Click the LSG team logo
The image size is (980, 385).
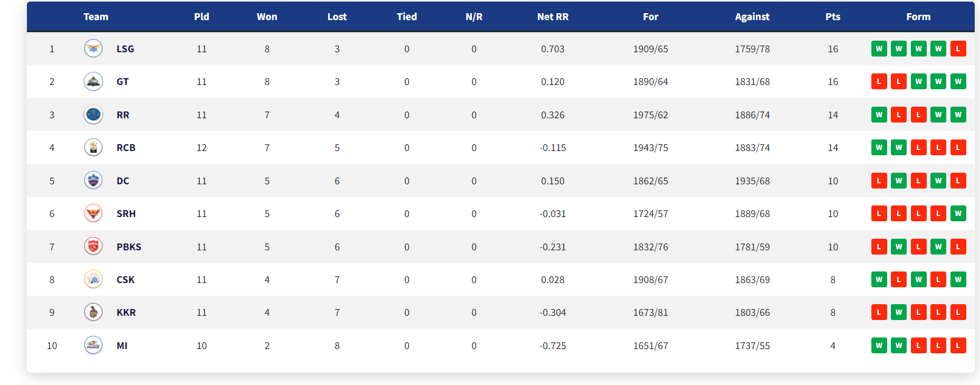coord(93,49)
